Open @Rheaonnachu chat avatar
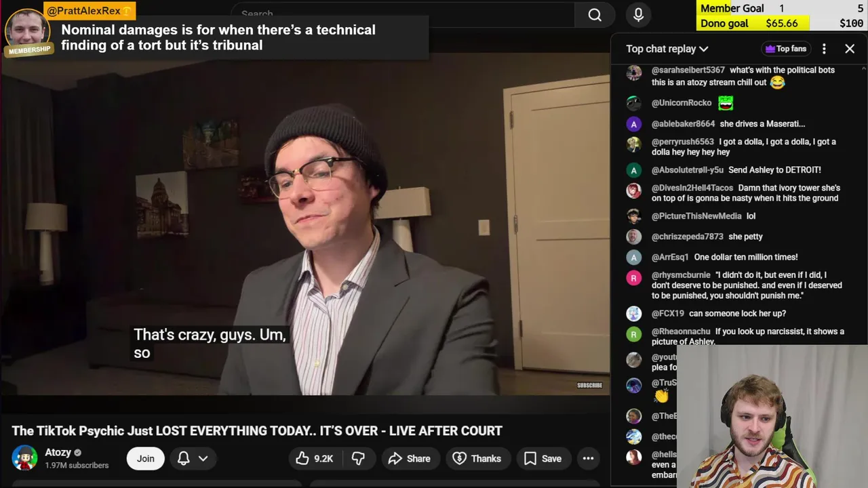This screenshot has width=868, height=488. coord(633,334)
